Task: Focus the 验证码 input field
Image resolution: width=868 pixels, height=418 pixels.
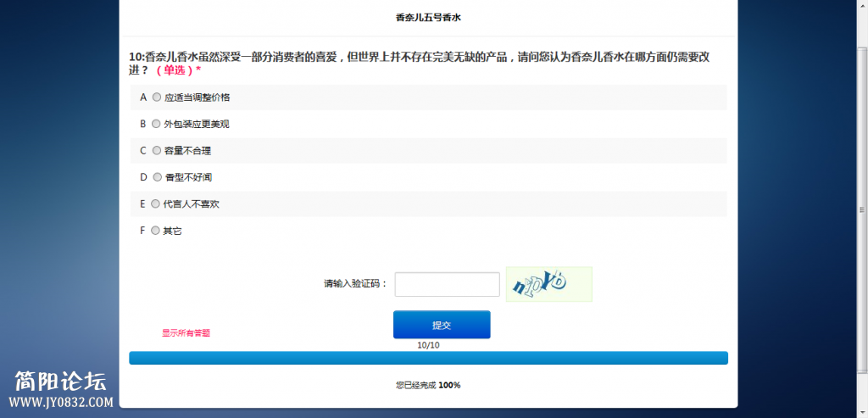Action: coord(448,284)
